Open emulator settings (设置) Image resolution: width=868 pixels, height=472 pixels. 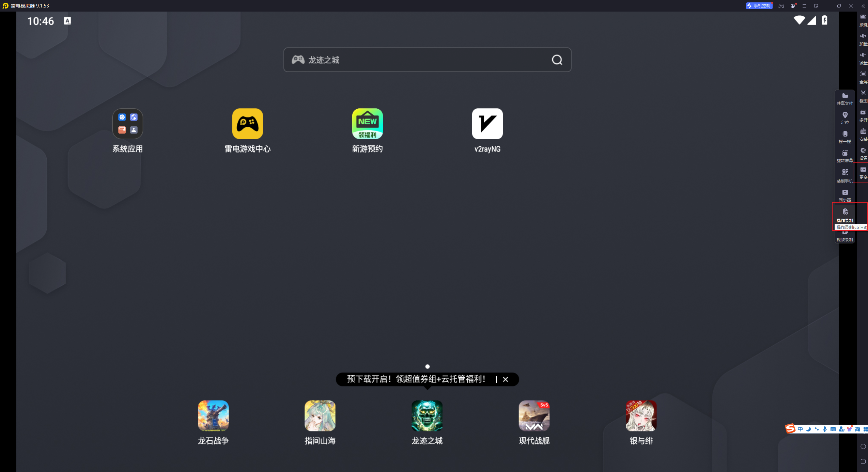tap(863, 154)
